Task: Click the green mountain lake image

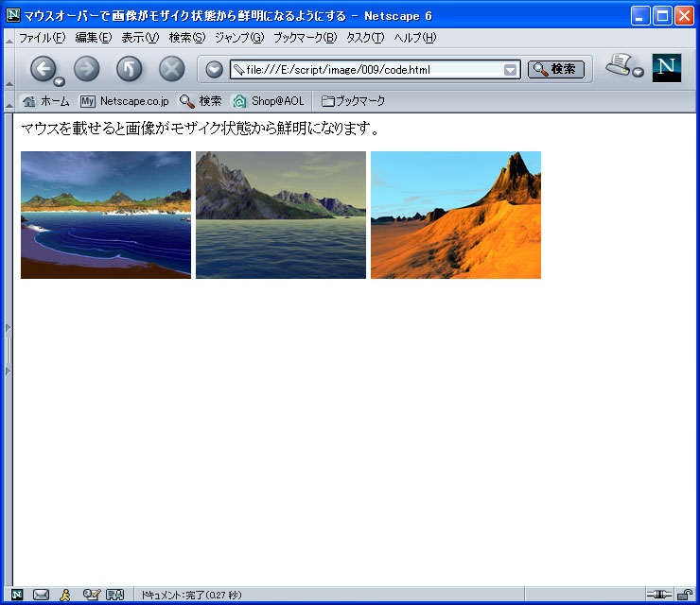Action: pyautogui.click(x=281, y=215)
